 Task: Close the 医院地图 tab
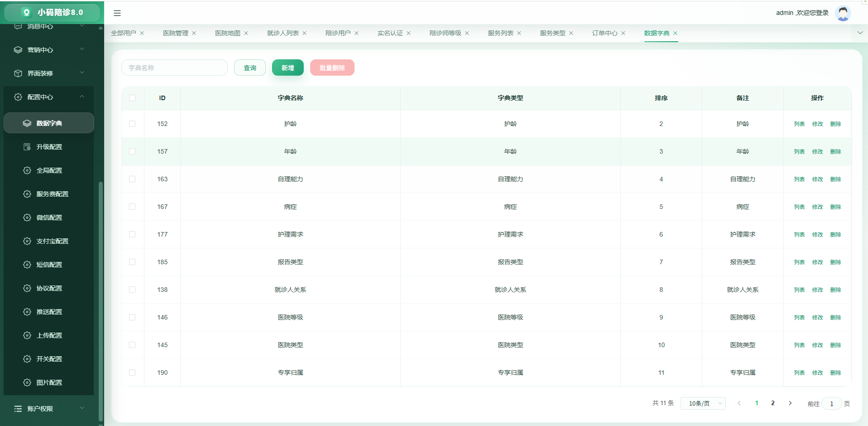click(246, 33)
